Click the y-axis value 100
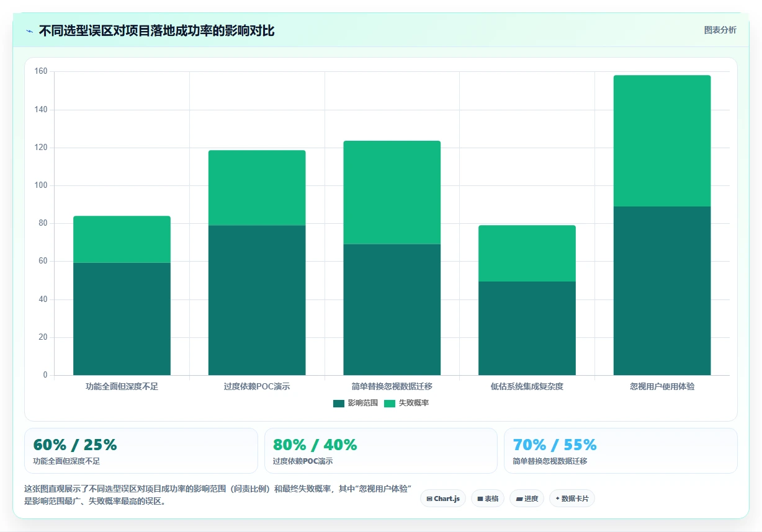Image resolution: width=762 pixels, height=532 pixels. coord(41,185)
